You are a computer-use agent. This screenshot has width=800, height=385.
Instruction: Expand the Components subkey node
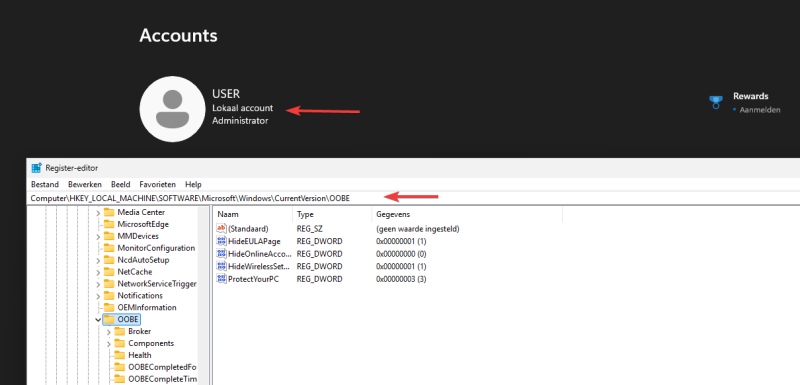[109, 344]
